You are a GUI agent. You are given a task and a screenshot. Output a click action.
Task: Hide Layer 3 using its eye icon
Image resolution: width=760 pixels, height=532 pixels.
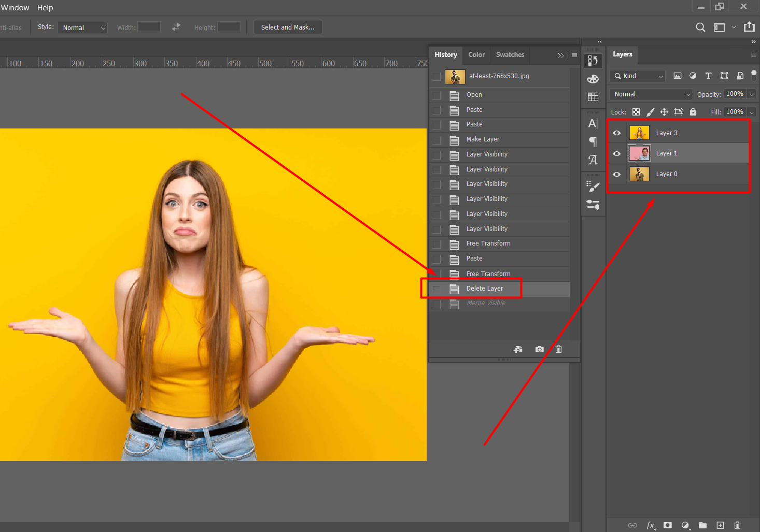[617, 133]
